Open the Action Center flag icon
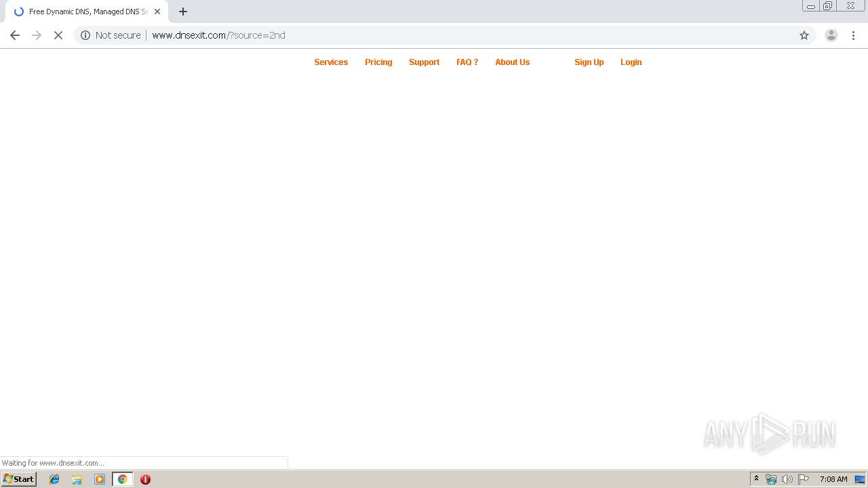The image size is (868, 488). [804, 479]
